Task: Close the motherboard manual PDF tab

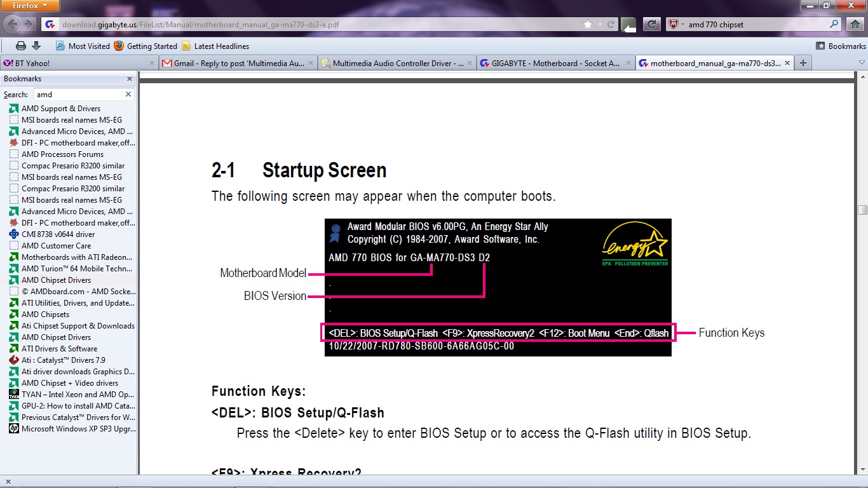Action: coord(787,63)
